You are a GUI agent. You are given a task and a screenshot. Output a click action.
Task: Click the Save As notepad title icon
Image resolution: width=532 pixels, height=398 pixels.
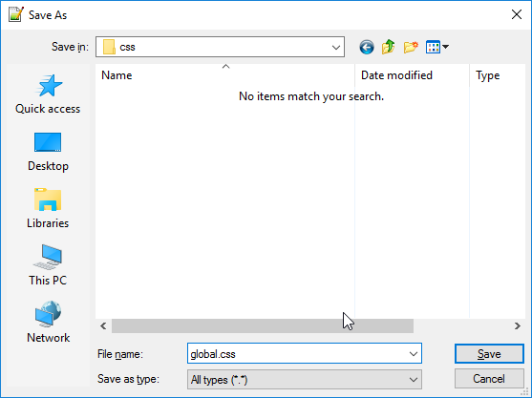16,14
